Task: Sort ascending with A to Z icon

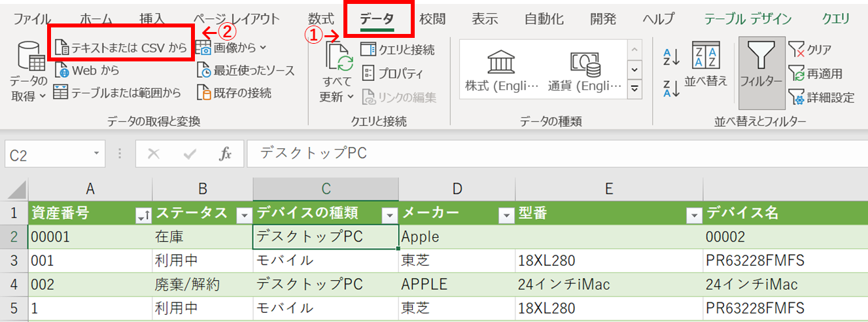Action: point(671,57)
